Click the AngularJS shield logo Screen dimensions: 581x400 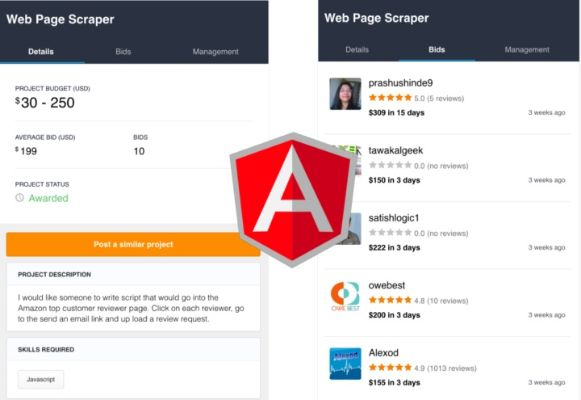(292, 200)
